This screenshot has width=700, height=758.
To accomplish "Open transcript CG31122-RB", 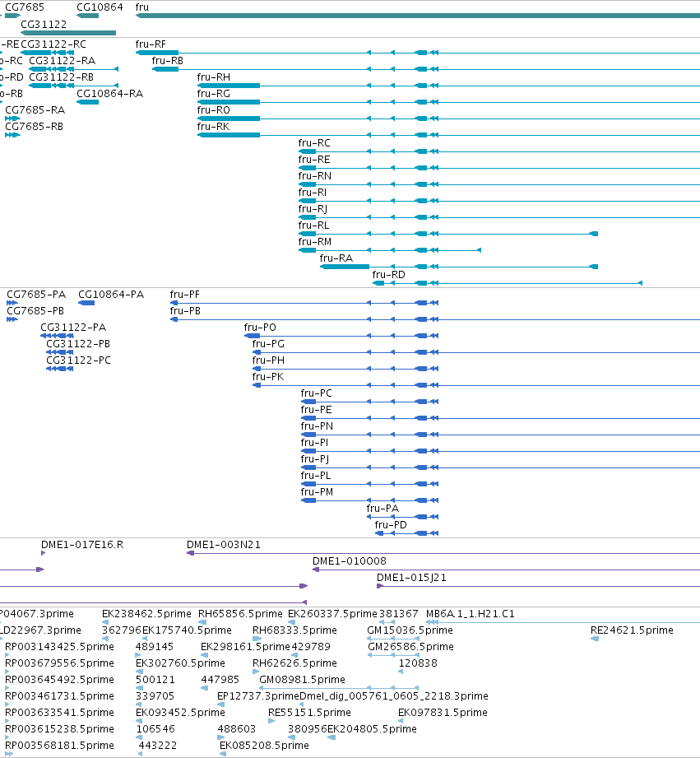I will point(62,77).
